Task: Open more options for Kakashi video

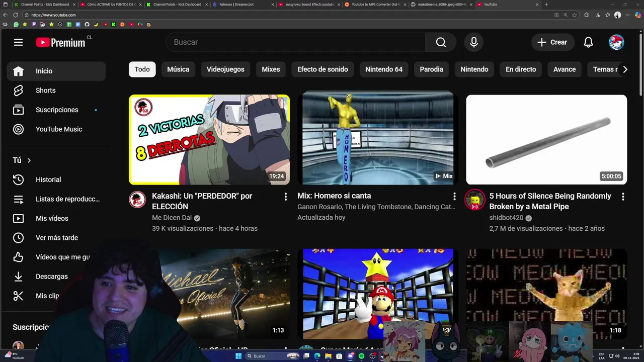Action: click(286, 197)
